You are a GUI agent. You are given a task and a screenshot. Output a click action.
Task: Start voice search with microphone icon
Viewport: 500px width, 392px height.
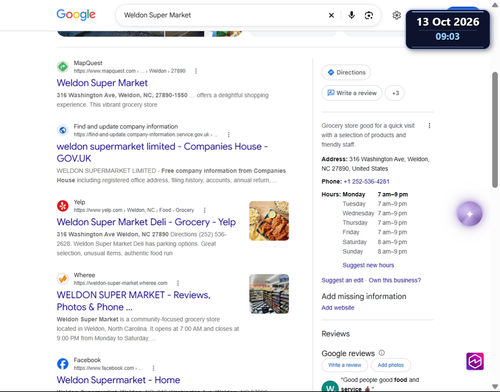click(x=351, y=15)
